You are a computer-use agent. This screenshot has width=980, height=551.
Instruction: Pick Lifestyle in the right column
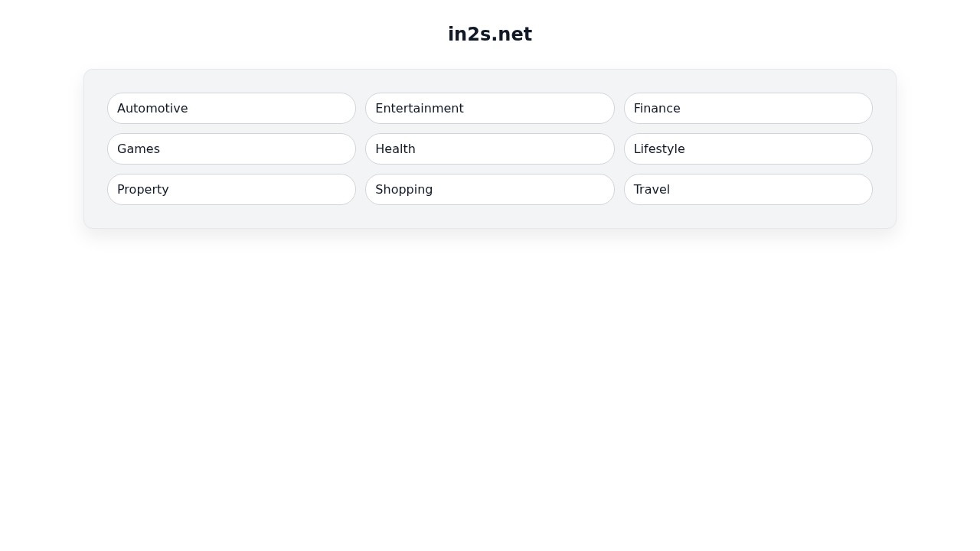(747, 148)
